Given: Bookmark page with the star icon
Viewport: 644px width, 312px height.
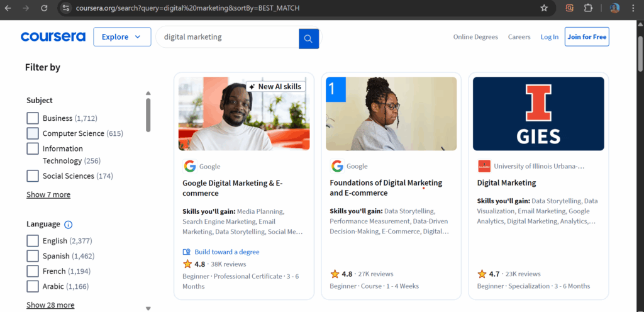Looking at the screenshot, I should coord(544,8).
